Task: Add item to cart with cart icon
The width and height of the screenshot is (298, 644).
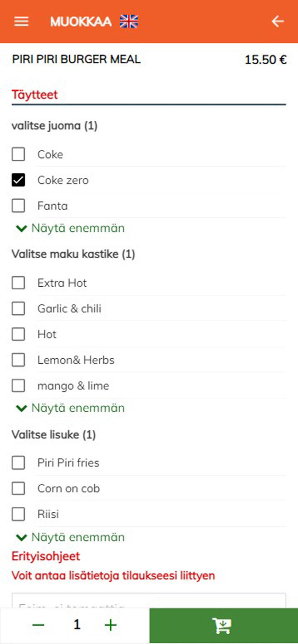Action: 223,625
